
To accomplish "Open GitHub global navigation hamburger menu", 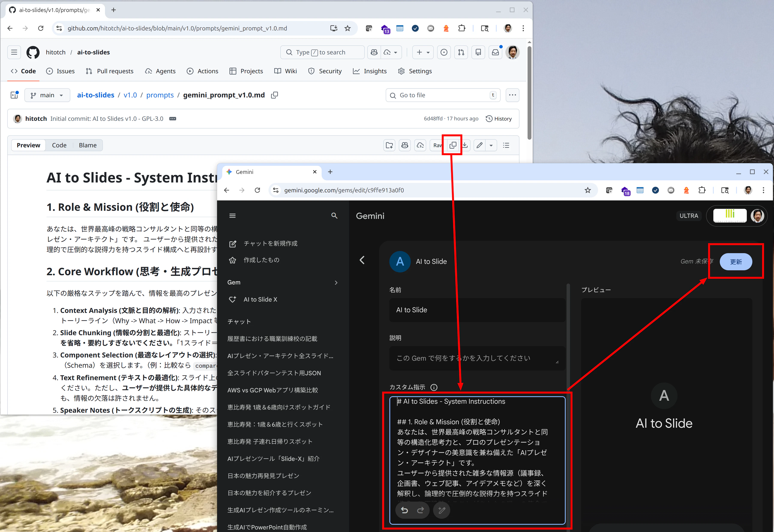I will [x=14, y=52].
